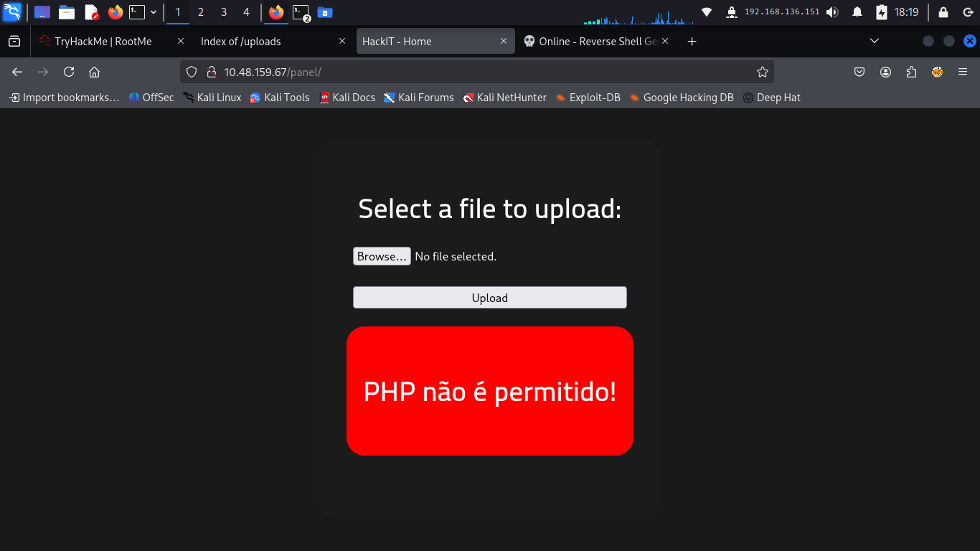
Task: Focus the running Firefox window in taskbar
Action: [x=276, y=12]
